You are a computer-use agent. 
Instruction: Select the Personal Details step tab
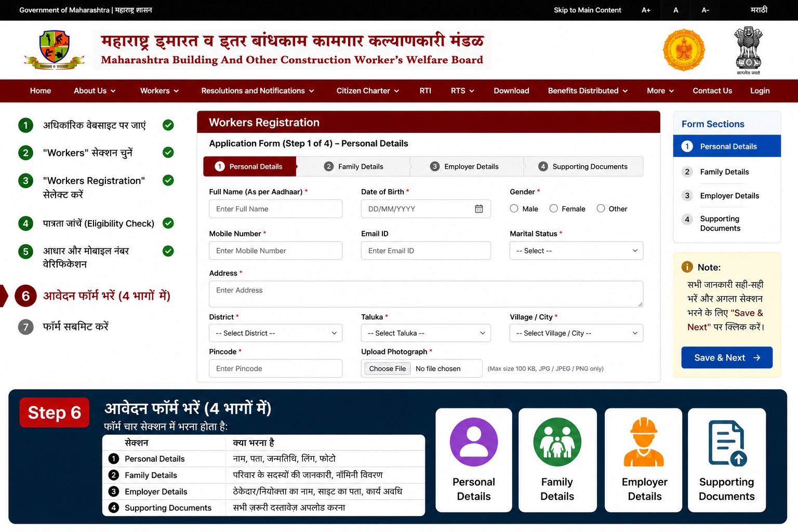tap(250, 166)
